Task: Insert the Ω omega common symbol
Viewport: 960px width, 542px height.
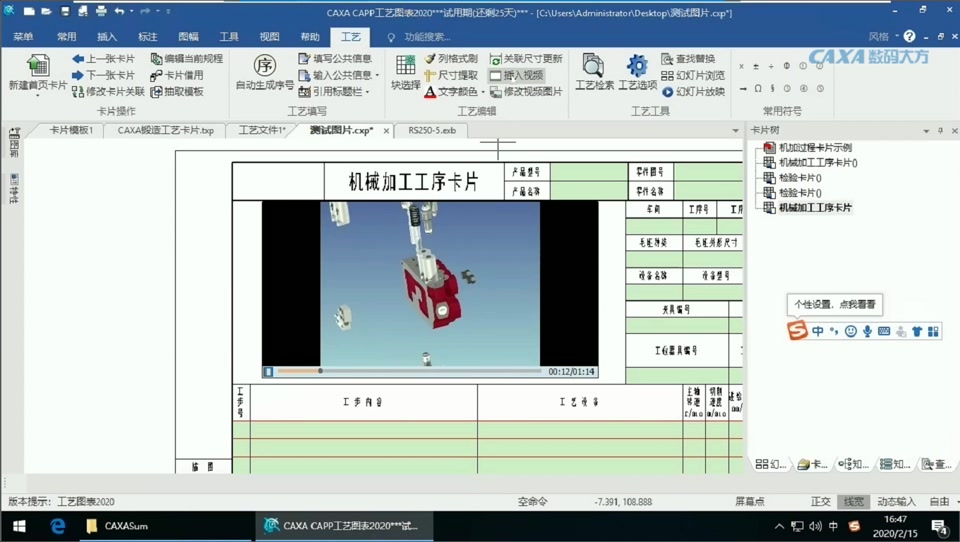Action: tap(757, 88)
